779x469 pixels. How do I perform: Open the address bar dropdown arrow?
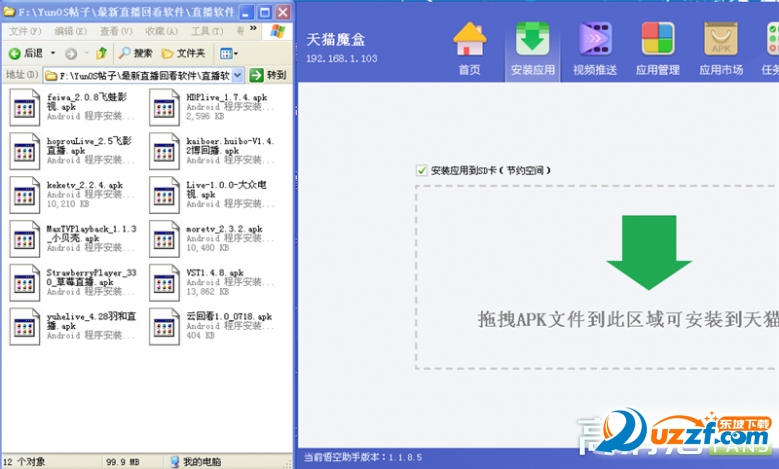coord(238,76)
